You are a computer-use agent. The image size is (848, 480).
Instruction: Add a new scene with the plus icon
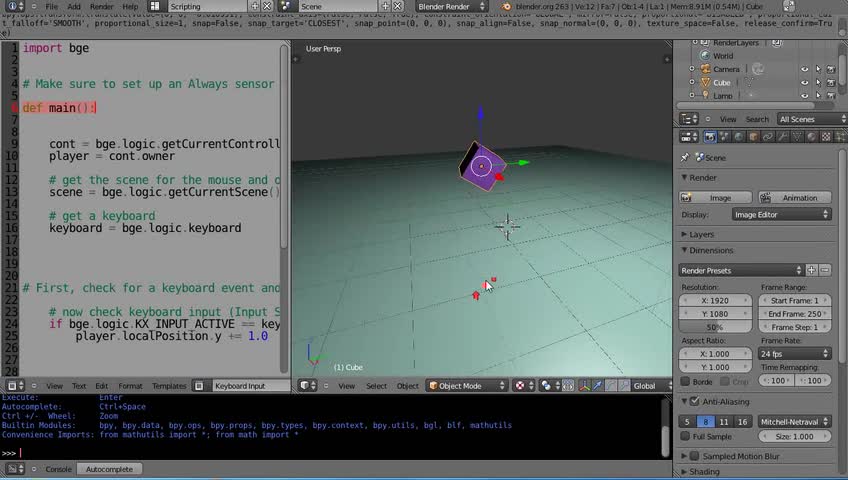(385, 6)
